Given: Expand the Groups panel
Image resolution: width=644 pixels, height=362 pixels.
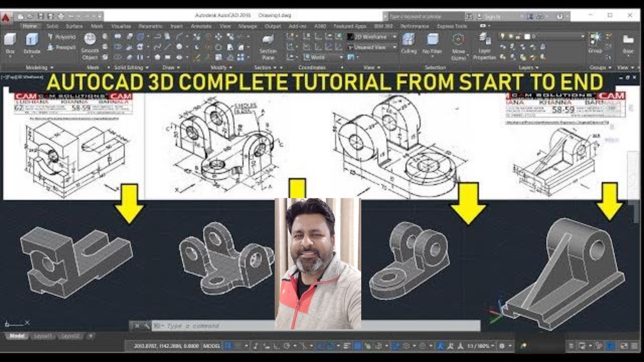Looking at the screenshot, I should 600,67.
